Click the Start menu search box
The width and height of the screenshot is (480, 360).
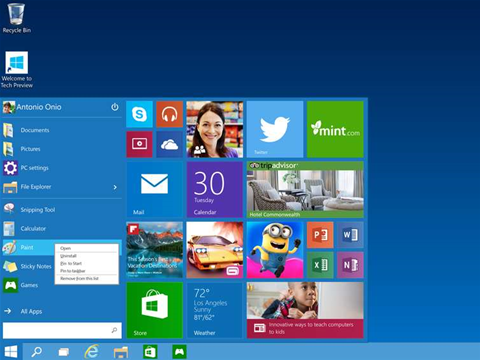62,330
